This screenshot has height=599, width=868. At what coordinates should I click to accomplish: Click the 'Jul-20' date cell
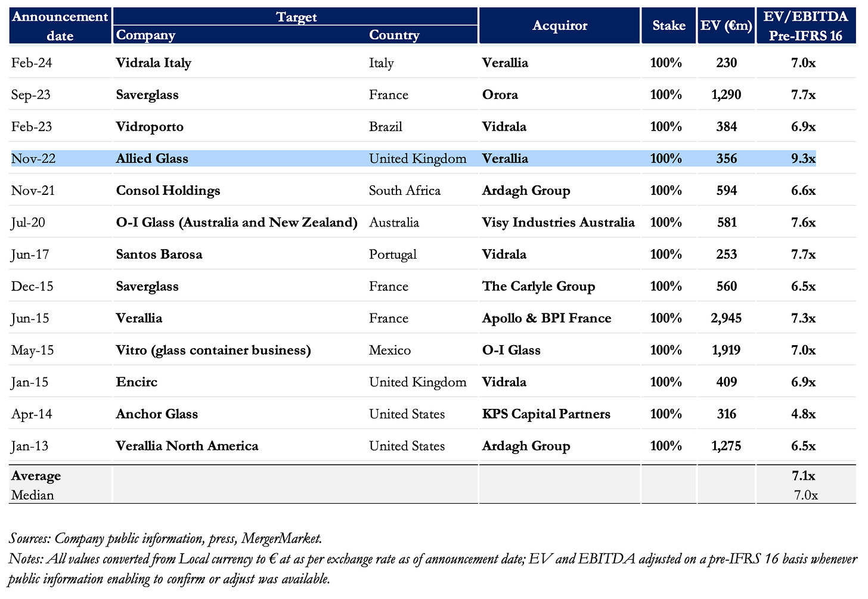click(28, 223)
